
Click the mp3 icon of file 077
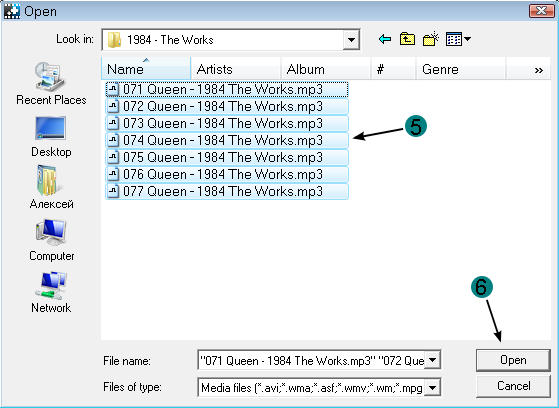[x=113, y=192]
